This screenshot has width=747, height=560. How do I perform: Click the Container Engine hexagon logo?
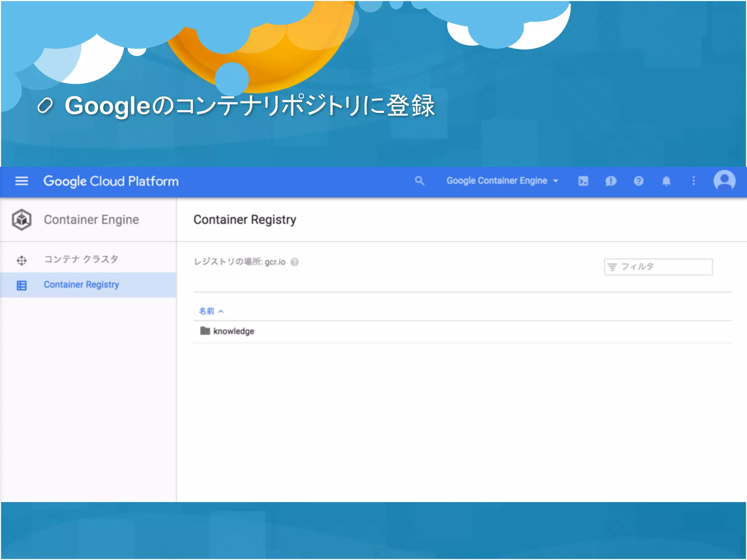tap(22, 219)
